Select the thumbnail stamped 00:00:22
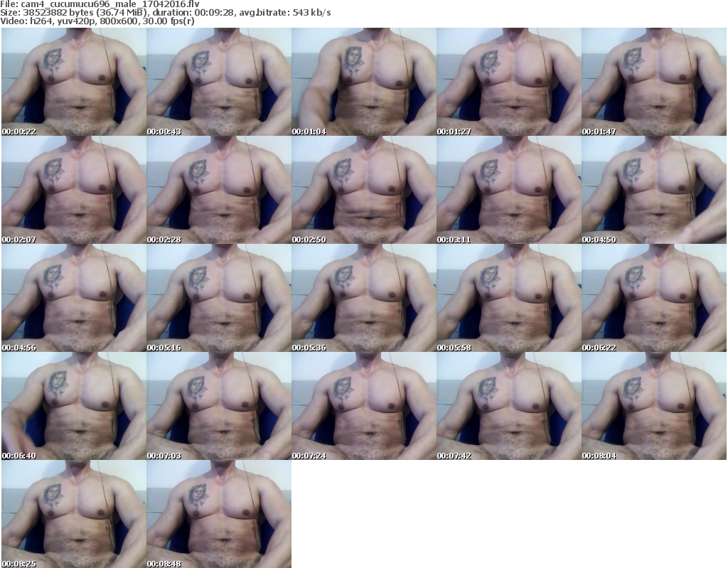The height and width of the screenshot is (568, 728). 74,82
